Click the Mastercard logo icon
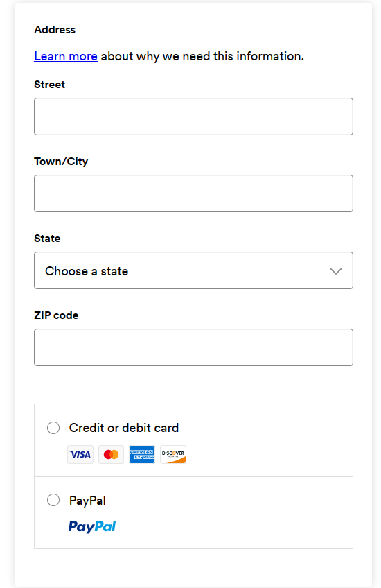Image resolution: width=381 pixels, height=588 pixels. click(112, 454)
